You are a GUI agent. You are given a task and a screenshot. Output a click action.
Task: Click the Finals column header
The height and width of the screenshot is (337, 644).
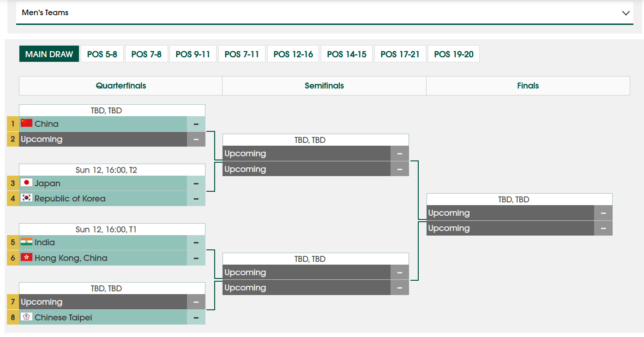(528, 86)
